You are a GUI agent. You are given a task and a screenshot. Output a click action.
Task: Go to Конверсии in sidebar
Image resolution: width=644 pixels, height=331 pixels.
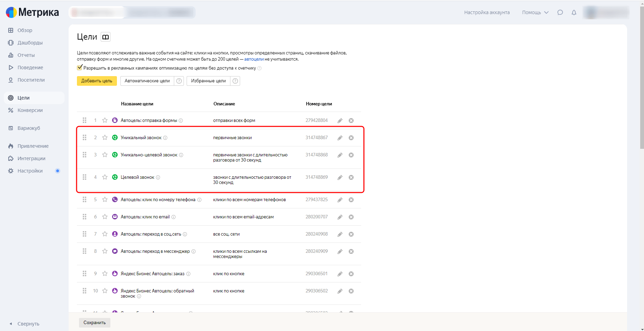[30, 110]
